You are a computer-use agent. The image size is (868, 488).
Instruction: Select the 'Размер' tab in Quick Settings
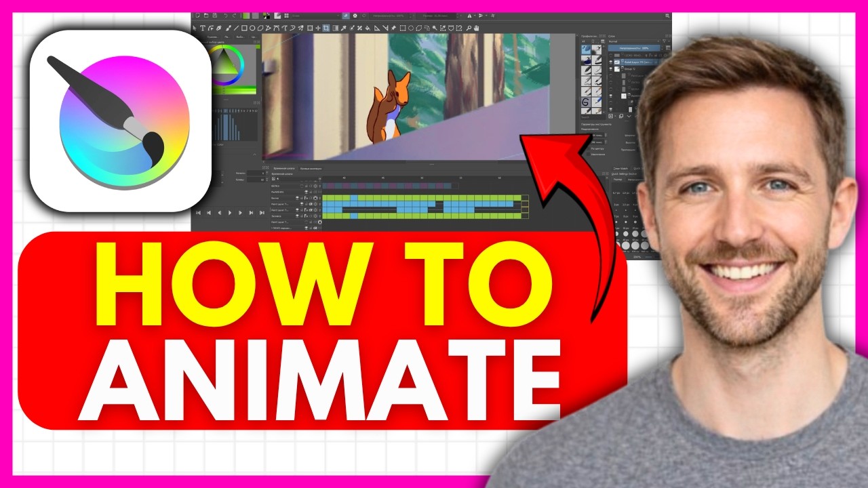(x=618, y=180)
